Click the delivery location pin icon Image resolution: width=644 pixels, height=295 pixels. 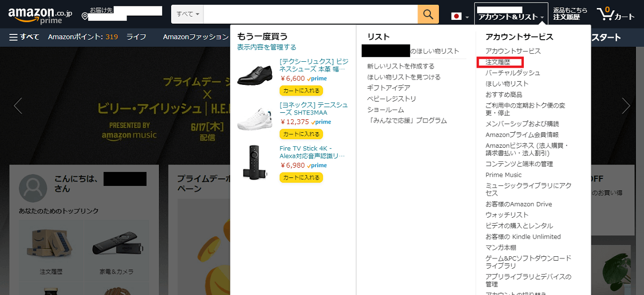pos(85,17)
